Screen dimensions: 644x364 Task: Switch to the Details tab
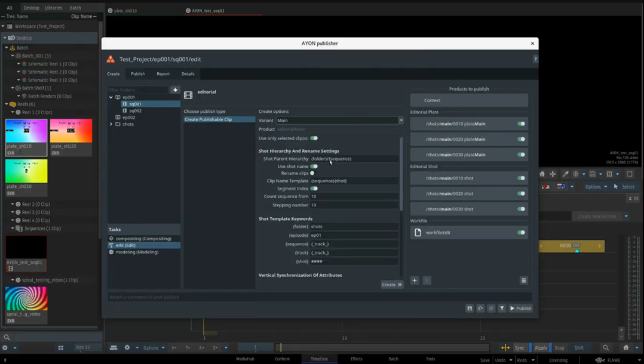188,74
